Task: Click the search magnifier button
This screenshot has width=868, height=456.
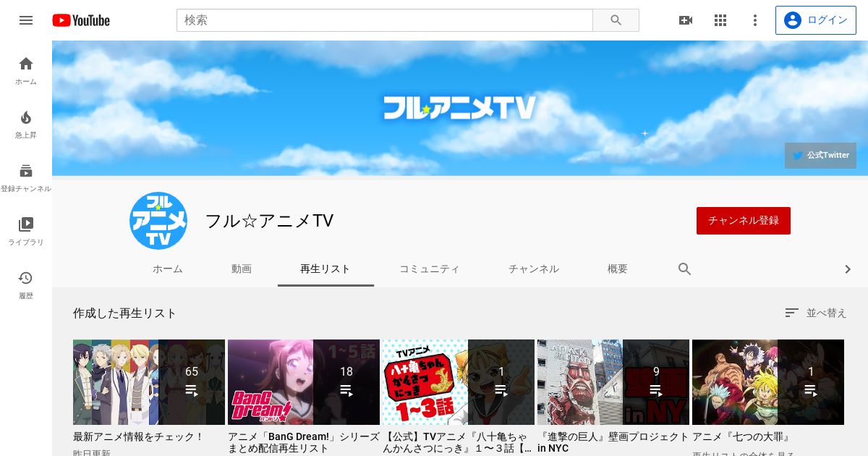Action: pos(616,20)
